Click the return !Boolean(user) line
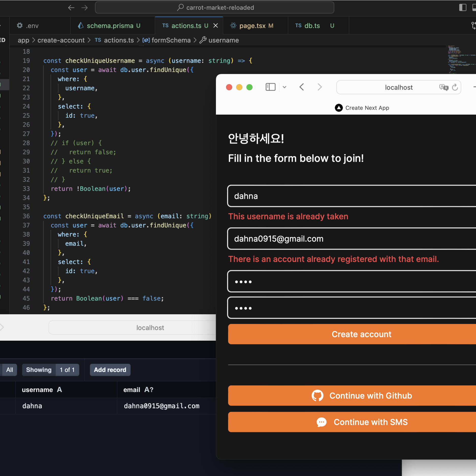The width and height of the screenshot is (476, 476). (91, 189)
